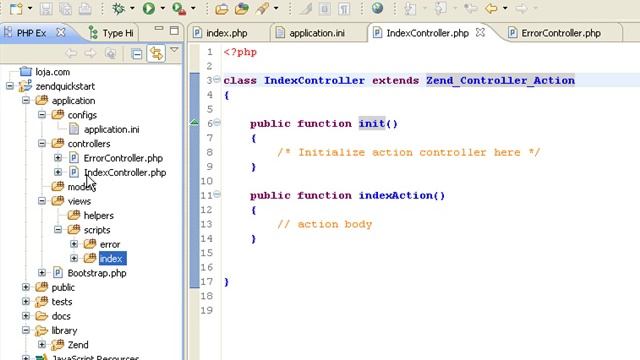Click the Print icon in the toolbar
640x360 pixels.
pyautogui.click(x=85, y=8)
